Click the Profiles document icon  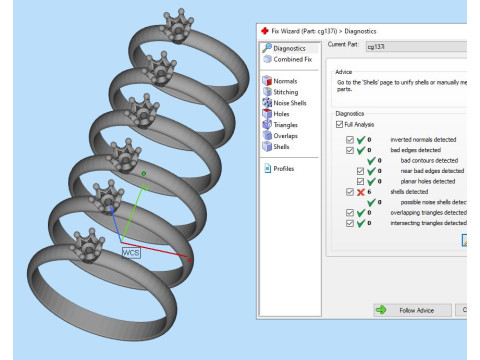pyautogui.click(x=267, y=168)
